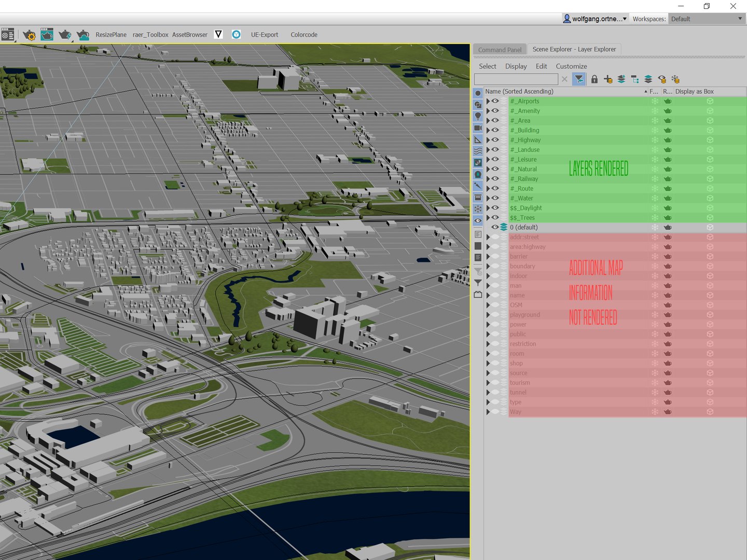
Task: Toggle Display Lights bulb filter
Action: coord(478,116)
